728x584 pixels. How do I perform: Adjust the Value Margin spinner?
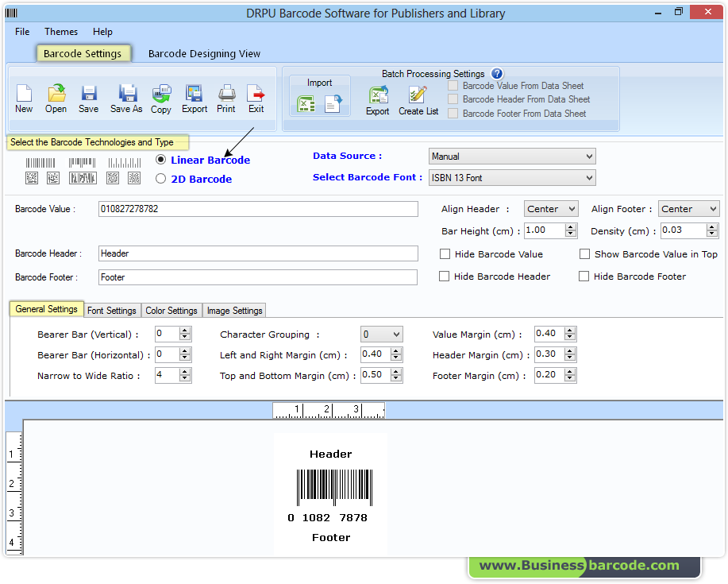coord(570,334)
